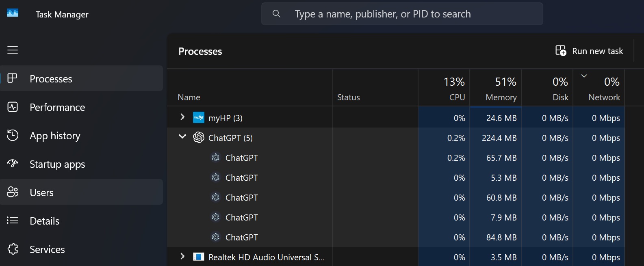Click the search magnifier icon
Viewport: 644px width, 266px height.
(x=276, y=14)
